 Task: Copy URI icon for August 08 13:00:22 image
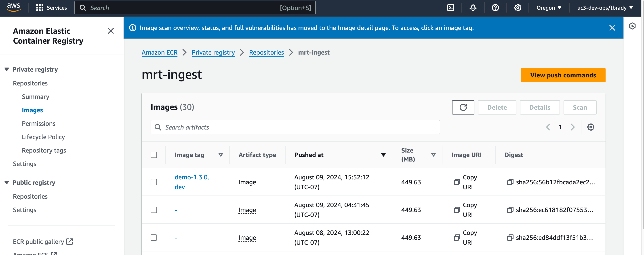(457, 238)
